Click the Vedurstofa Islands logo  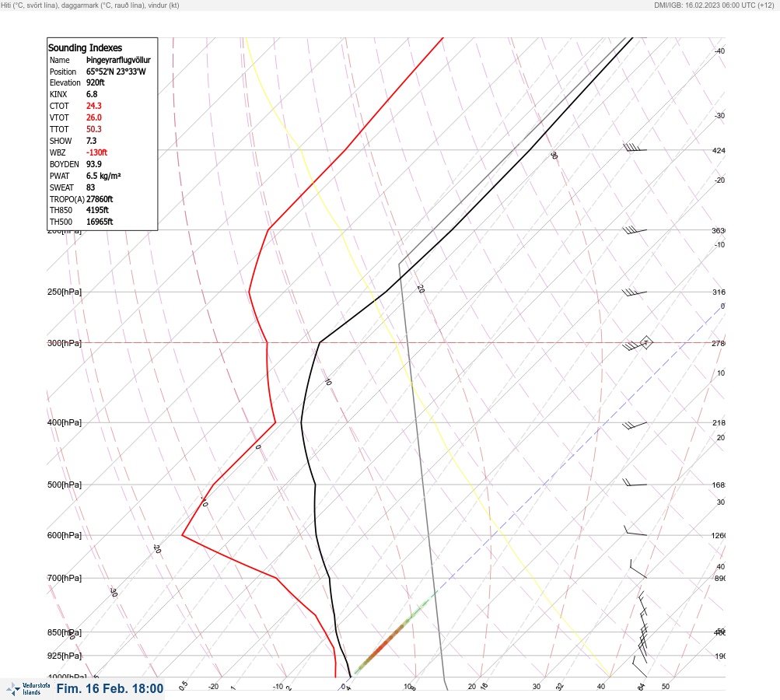28,689
